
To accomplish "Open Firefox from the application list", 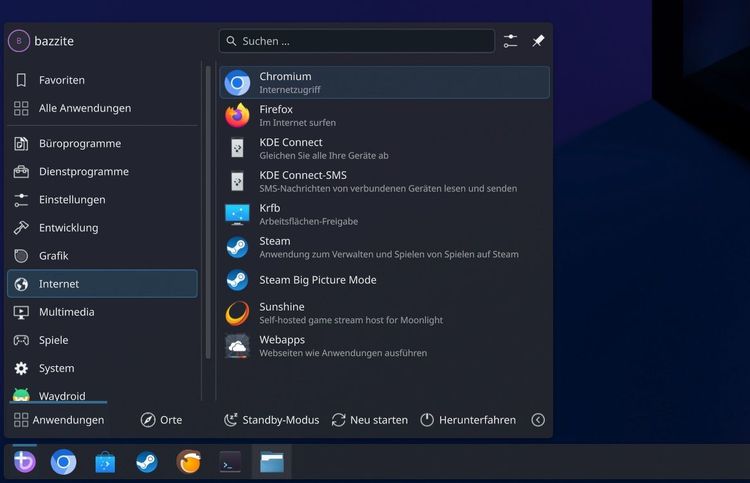I will [384, 116].
